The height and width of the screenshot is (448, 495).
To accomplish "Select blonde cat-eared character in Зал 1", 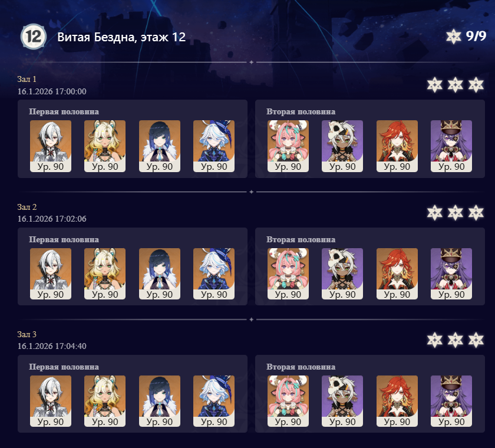I will tap(105, 146).
